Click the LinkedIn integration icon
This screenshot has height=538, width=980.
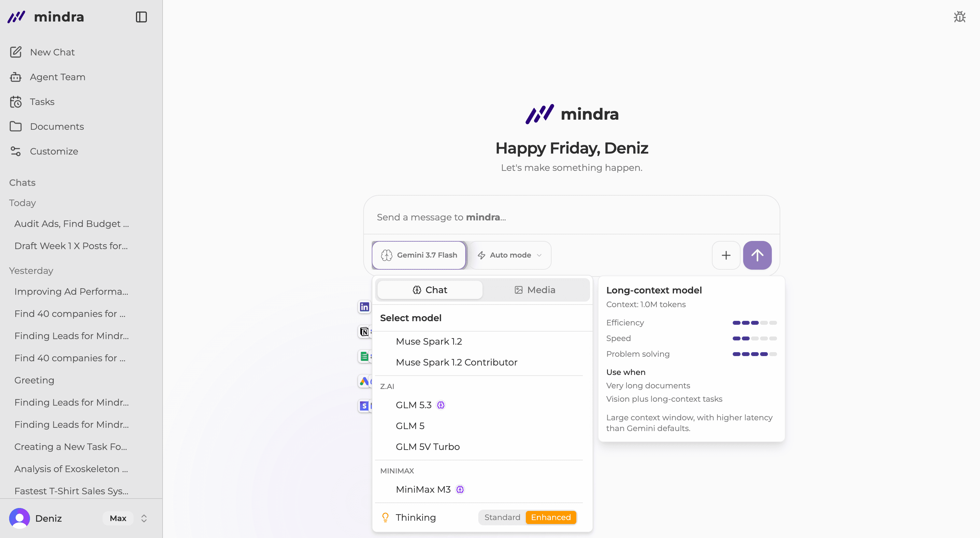coord(364,307)
